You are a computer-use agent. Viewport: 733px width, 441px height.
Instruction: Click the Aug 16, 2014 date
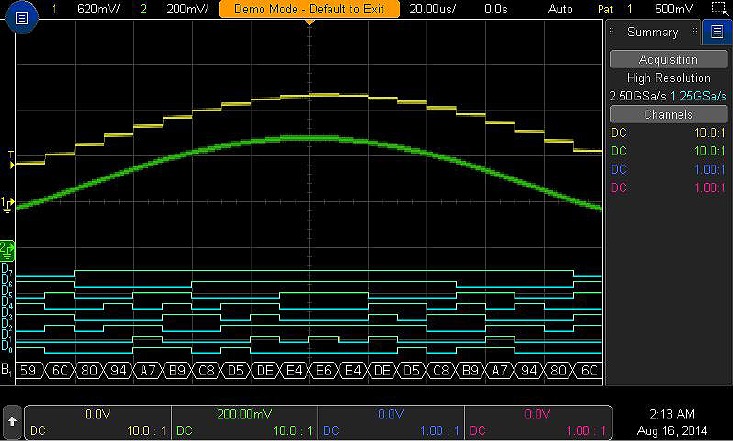pos(672,431)
